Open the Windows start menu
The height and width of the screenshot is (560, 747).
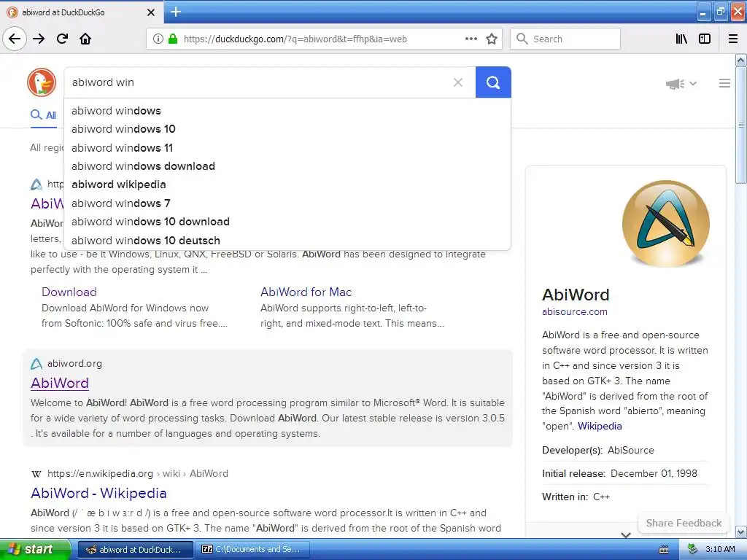click(35, 550)
